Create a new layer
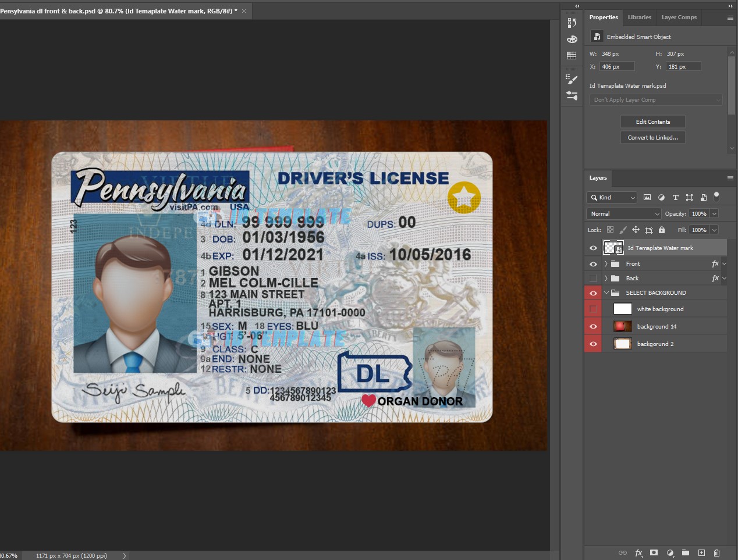 click(x=701, y=553)
